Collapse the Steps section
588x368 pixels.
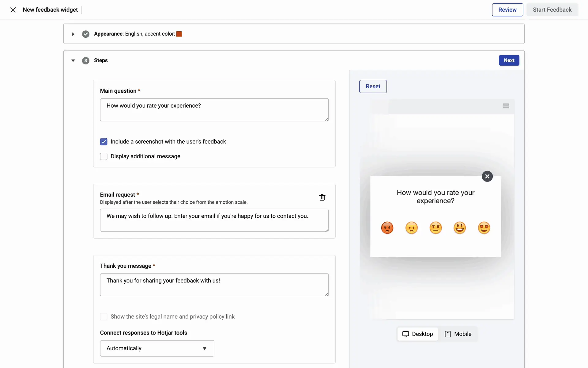73,61
